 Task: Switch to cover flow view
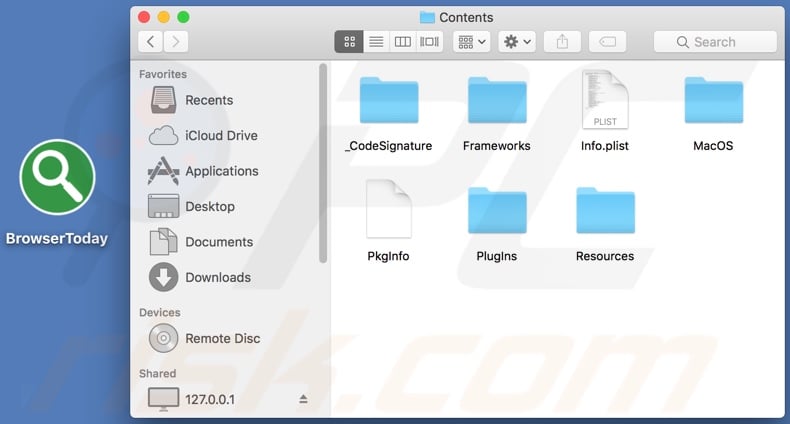click(x=429, y=42)
